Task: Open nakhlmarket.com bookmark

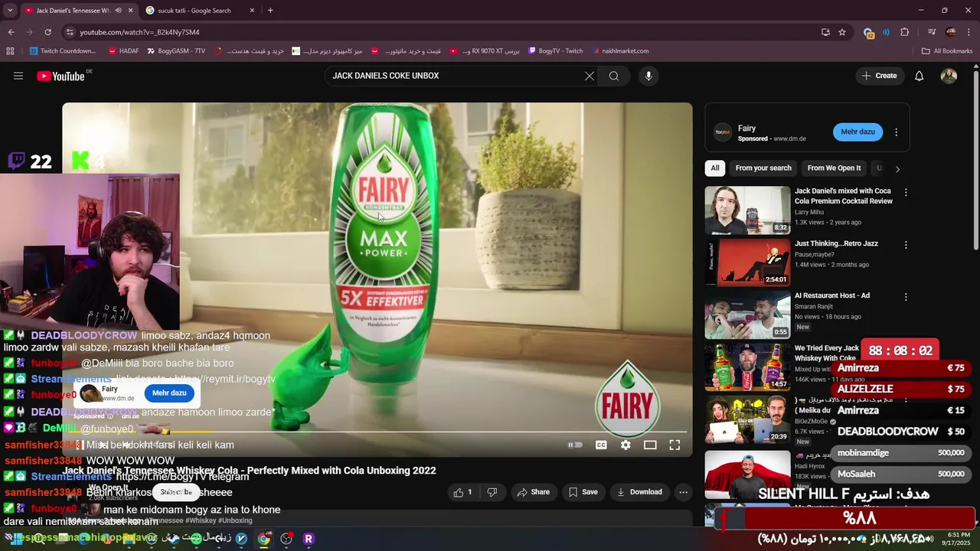Action: [x=619, y=51]
